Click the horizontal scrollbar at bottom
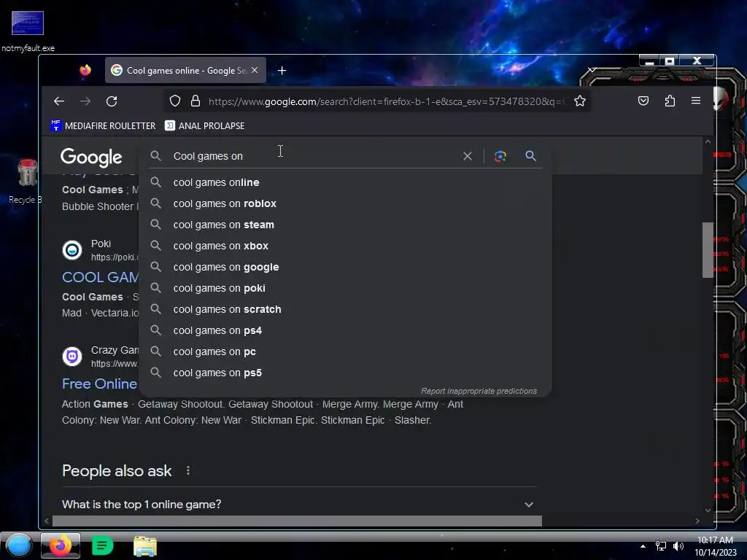The image size is (747, 560). click(x=297, y=521)
